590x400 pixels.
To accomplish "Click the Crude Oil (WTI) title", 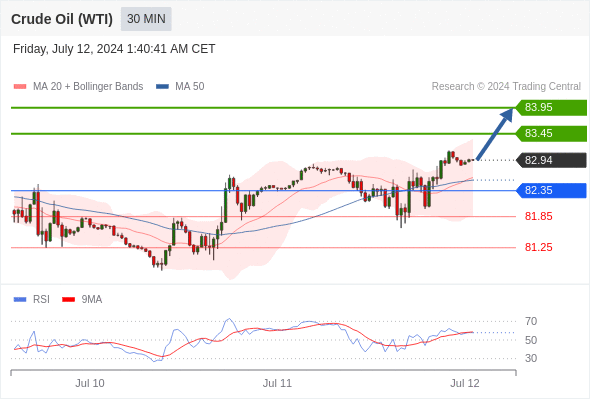I will click(62, 19).
